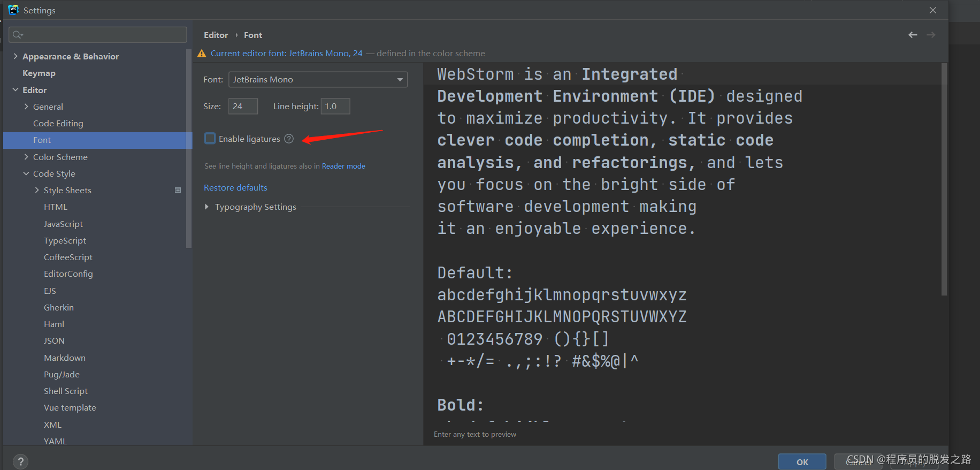Screen dimensions: 980x470
Task: Click the settings tree scrollbar
Action: [x=188, y=149]
